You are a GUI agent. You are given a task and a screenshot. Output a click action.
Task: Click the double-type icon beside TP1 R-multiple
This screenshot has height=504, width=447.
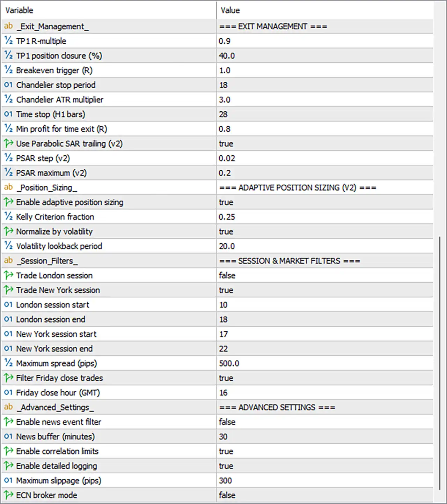tap(8, 41)
